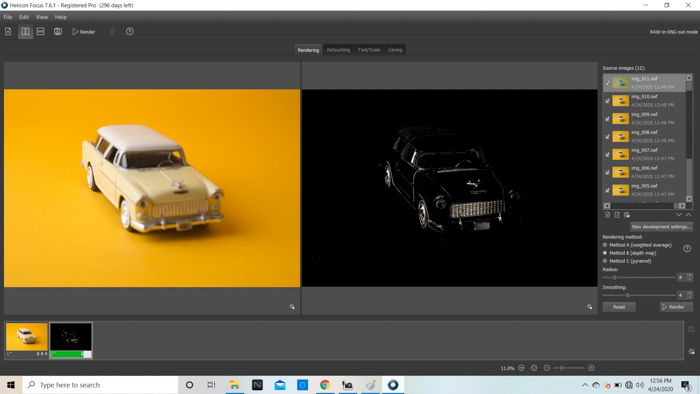Viewport: 700px width, 394px height.
Task: Click the add images toolbar icon
Action: click(x=8, y=32)
